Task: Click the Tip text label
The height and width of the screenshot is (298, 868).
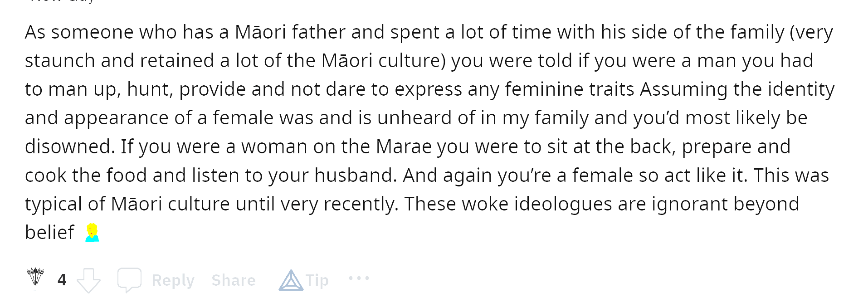Action: pos(317,280)
